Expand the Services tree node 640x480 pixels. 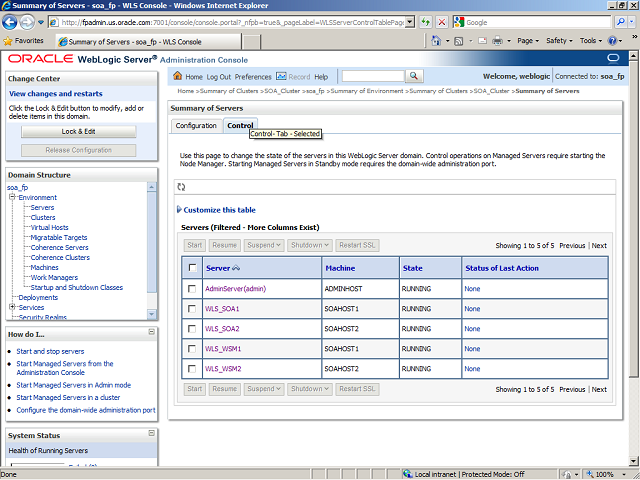12,307
